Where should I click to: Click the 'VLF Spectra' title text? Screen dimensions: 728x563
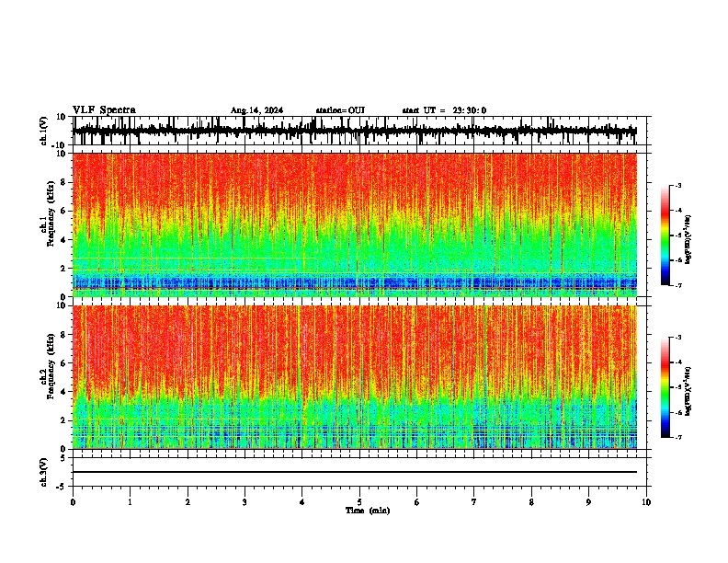click(x=104, y=110)
